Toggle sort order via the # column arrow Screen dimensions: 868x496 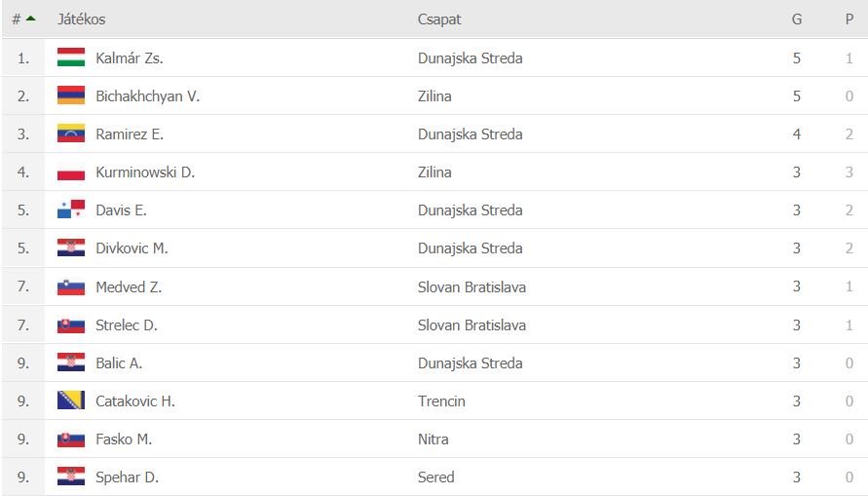[x=31, y=19]
